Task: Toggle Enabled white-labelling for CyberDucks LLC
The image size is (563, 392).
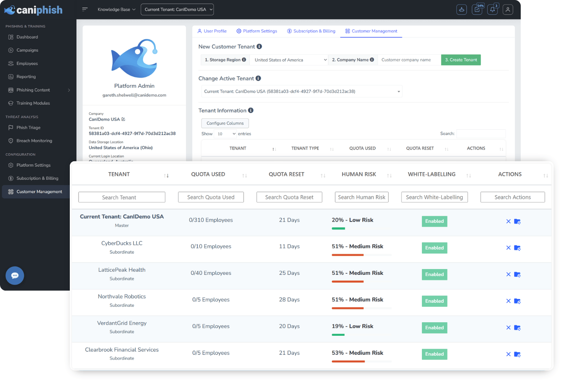Action: (434, 248)
